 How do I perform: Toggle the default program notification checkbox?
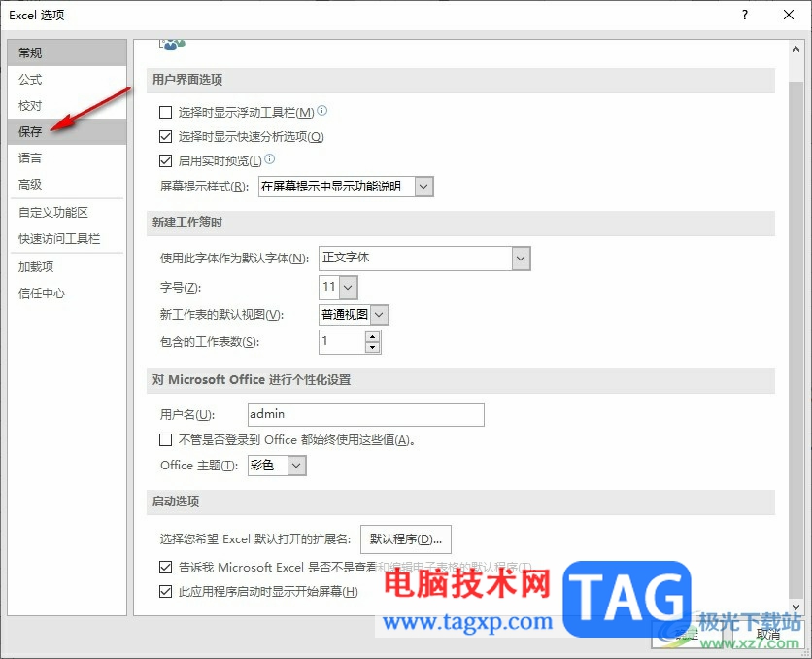click(x=166, y=568)
